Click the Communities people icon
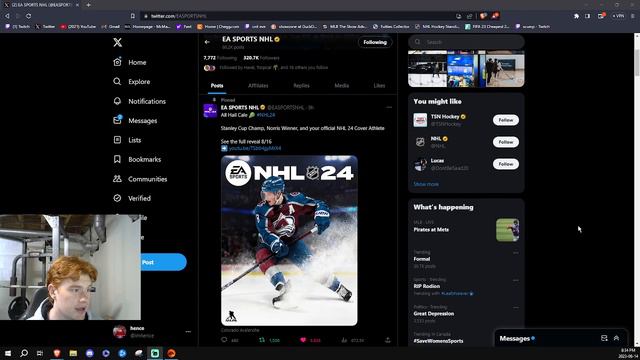 [117, 178]
